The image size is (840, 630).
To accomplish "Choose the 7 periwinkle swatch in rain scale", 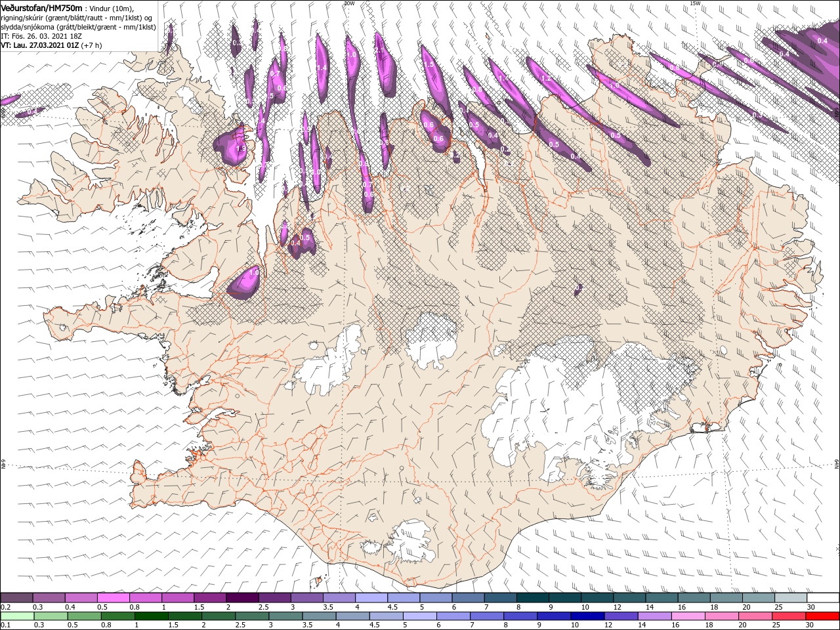I will (x=486, y=616).
